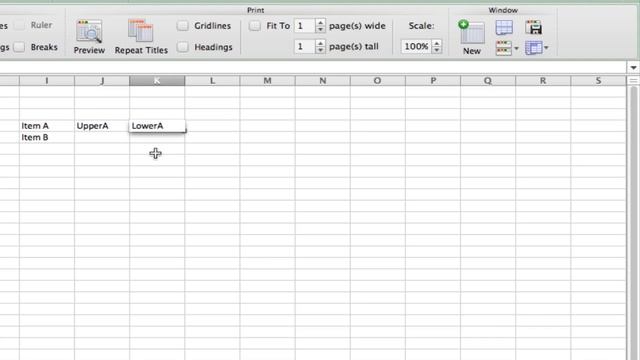Click the page(s) wide number field

tap(305, 26)
